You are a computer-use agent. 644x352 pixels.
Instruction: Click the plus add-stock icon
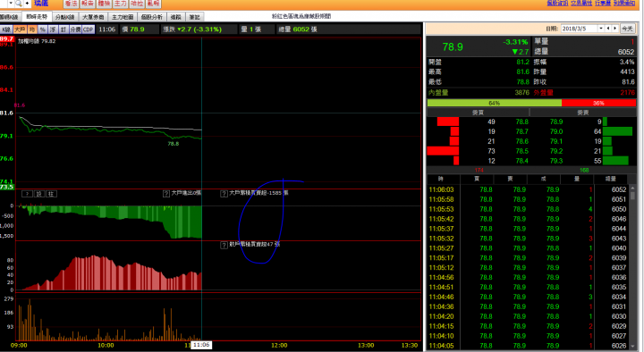27,4
